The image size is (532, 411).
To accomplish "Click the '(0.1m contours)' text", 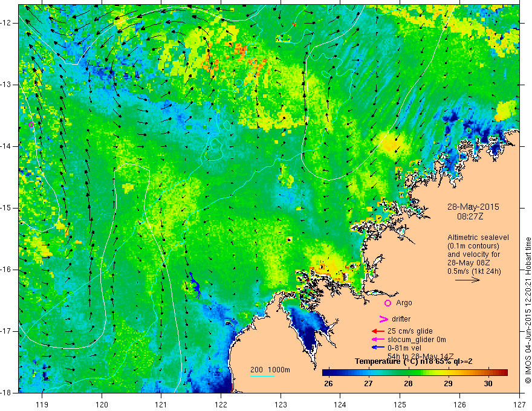I will pos(473,246).
